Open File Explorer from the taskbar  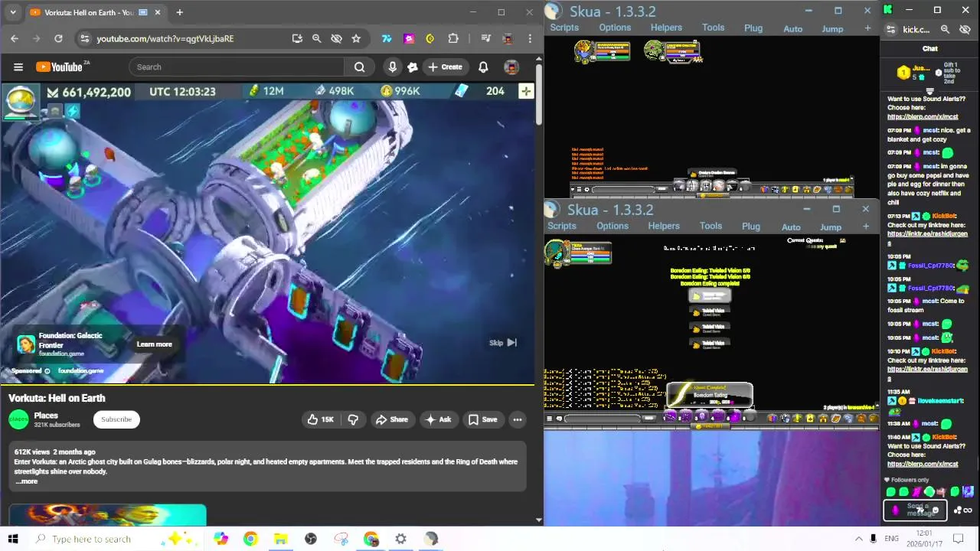[280, 539]
